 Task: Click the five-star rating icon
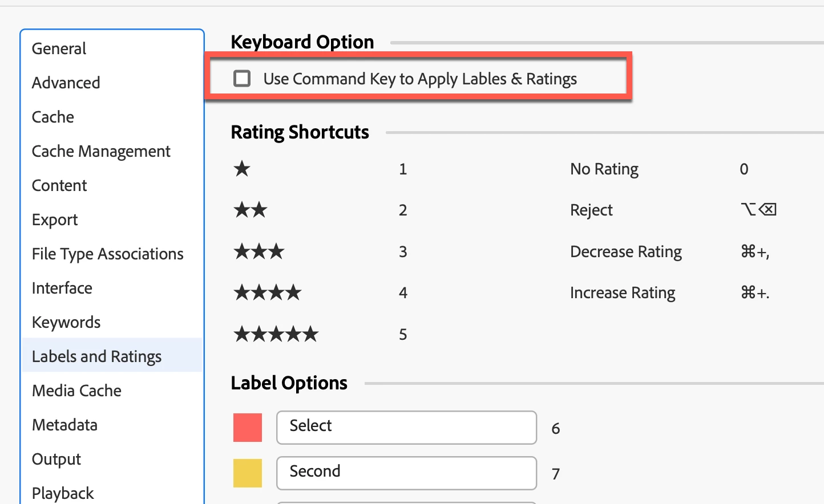276,334
